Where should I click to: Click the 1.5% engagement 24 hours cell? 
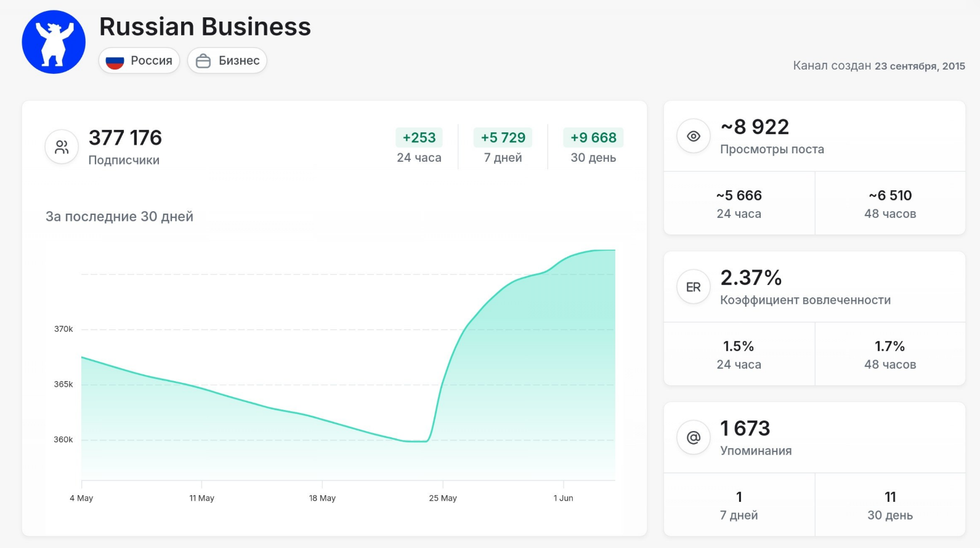(x=739, y=354)
